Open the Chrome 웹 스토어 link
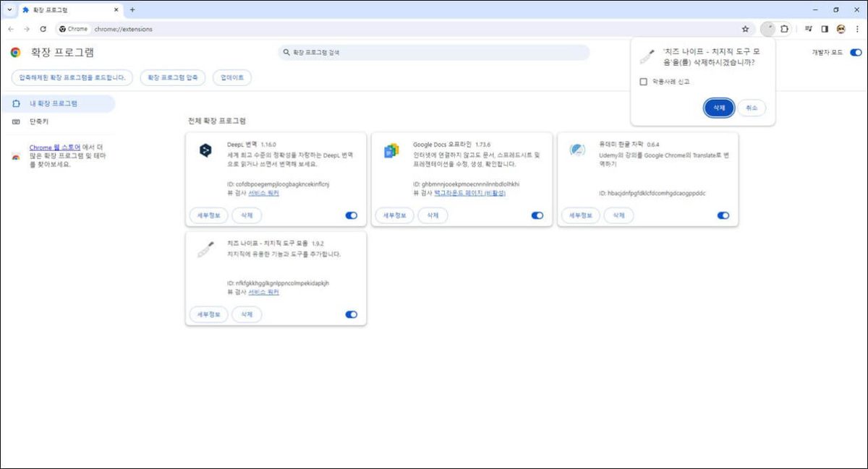 (x=55, y=147)
